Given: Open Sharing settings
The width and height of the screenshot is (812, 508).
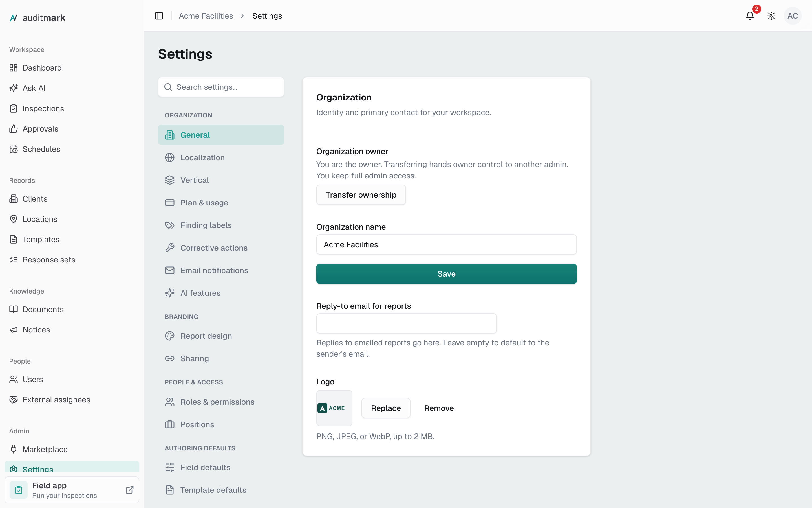Looking at the screenshot, I should pos(221,358).
